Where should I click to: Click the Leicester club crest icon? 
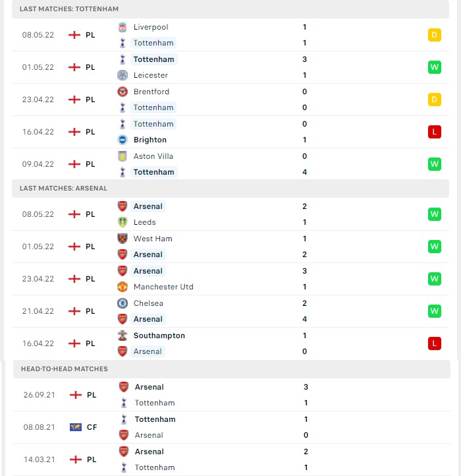point(122,75)
